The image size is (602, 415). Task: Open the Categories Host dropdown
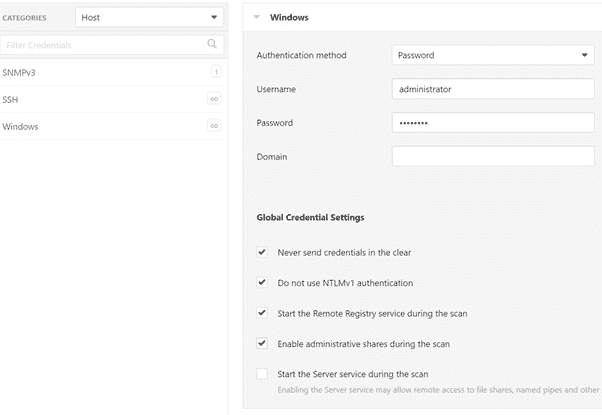149,17
